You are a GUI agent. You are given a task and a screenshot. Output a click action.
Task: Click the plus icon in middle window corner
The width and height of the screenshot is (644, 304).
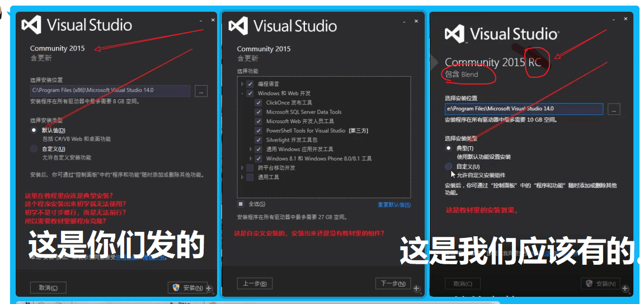tap(416, 288)
